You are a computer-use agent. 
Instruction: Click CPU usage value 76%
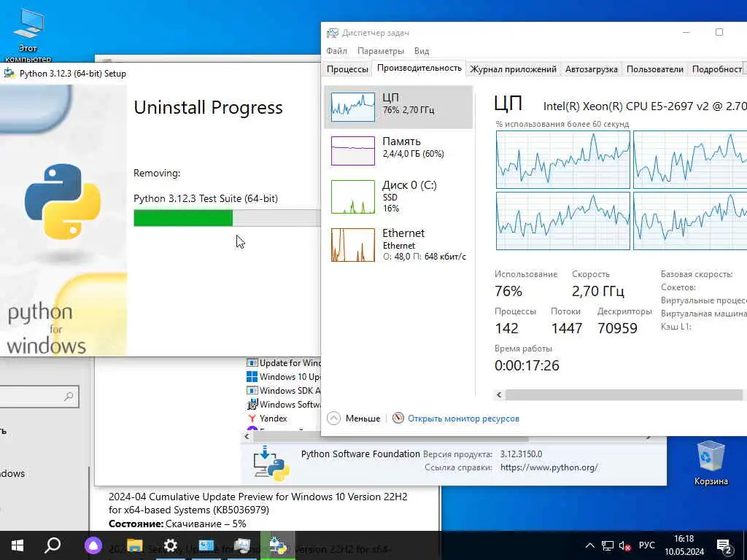[x=508, y=291]
